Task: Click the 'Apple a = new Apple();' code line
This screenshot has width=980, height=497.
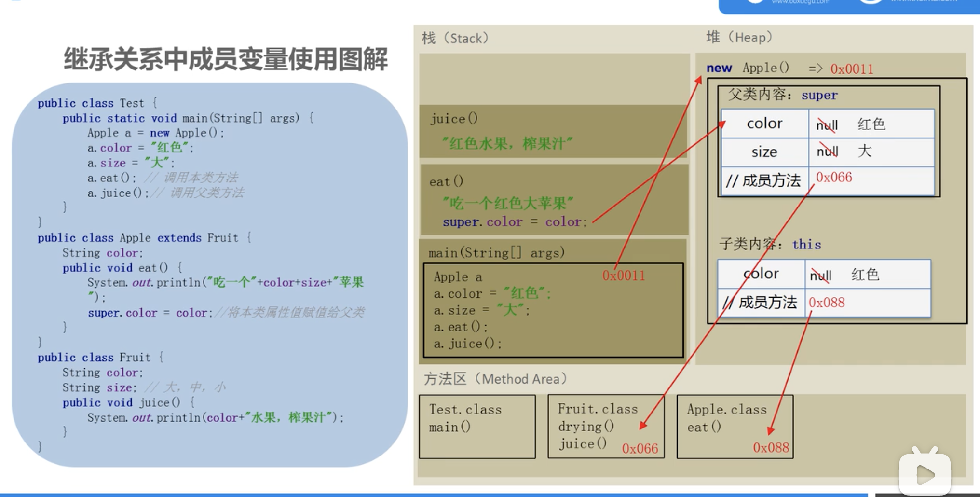Action: click(156, 133)
